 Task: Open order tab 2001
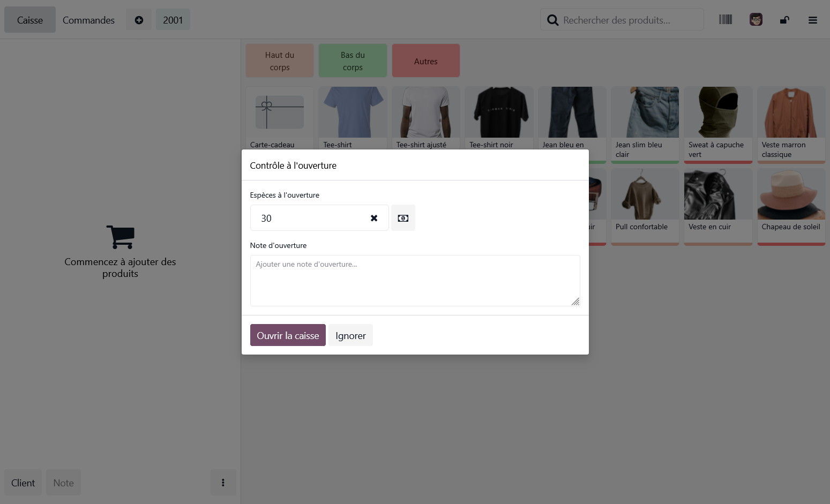coord(173,19)
